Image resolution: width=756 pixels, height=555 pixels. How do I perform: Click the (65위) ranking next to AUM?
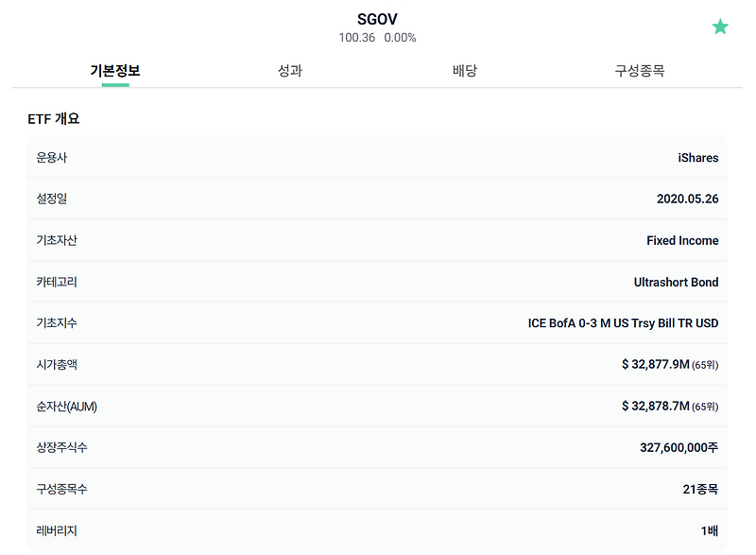pyautogui.click(x=705, y=407)
